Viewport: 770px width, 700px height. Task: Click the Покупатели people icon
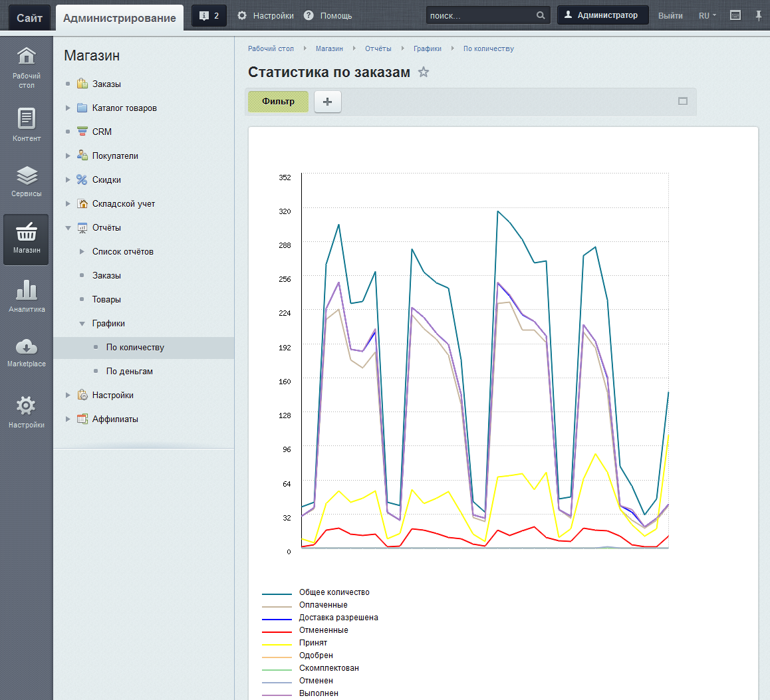click(x=82, y=155)
